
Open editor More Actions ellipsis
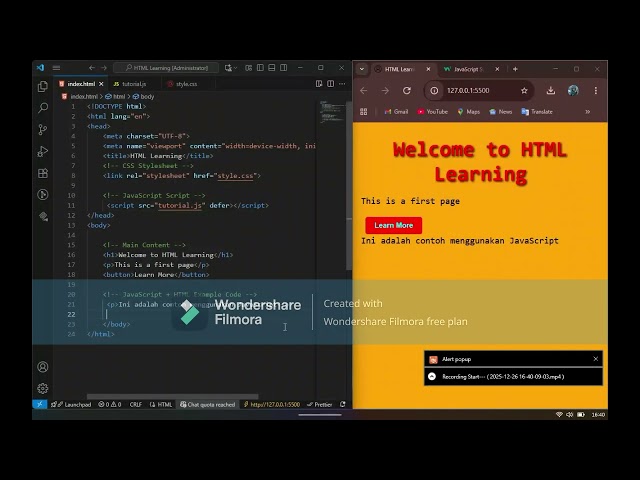tap(342, 84)
